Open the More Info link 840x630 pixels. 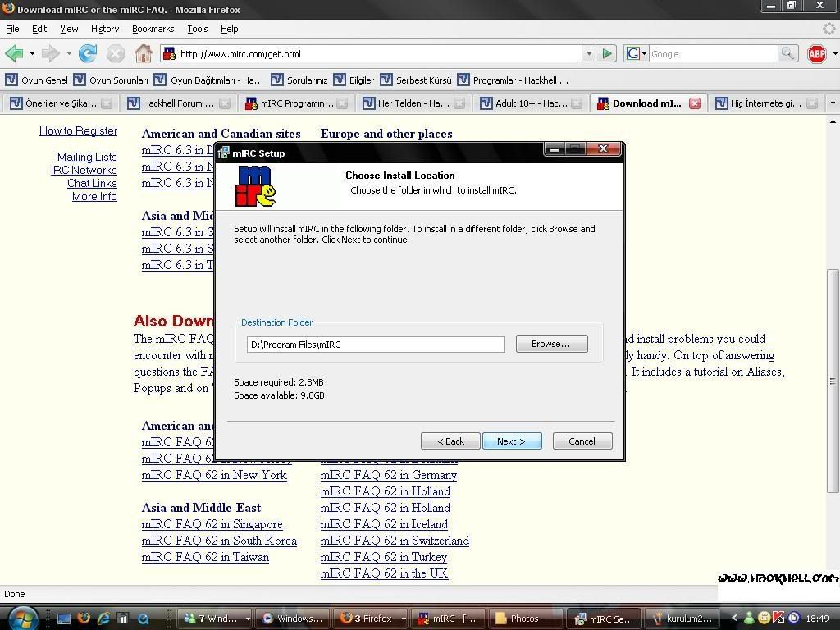pos(94,196)
